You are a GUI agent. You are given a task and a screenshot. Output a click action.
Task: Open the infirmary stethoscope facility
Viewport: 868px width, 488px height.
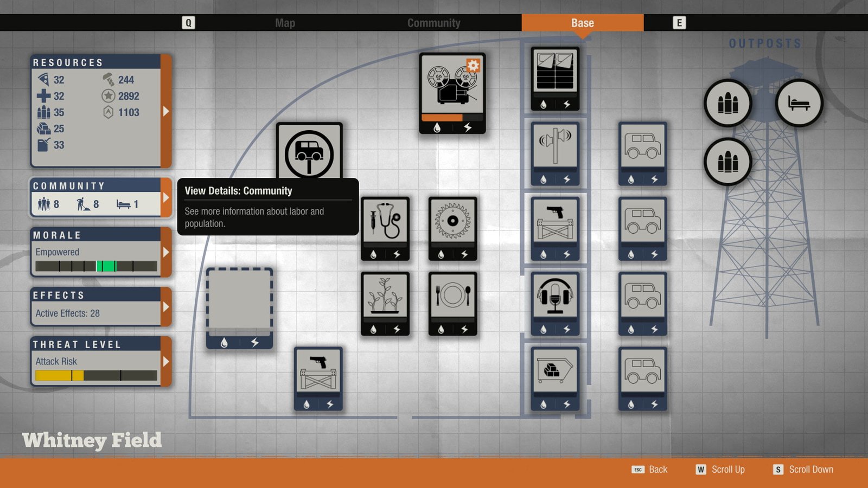[385, 229]
